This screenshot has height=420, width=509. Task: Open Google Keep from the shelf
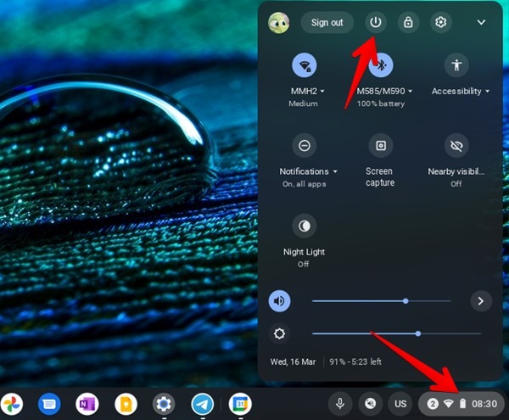126,404
